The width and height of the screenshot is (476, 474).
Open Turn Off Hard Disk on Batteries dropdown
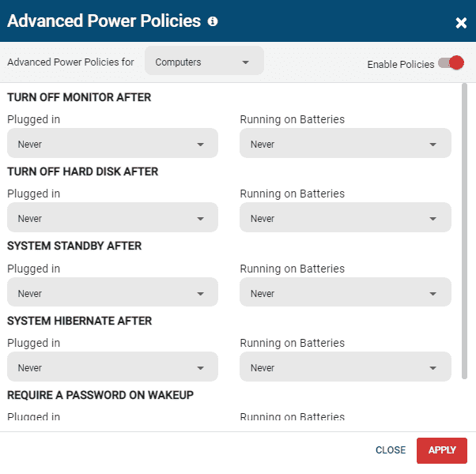click(345, 218)
